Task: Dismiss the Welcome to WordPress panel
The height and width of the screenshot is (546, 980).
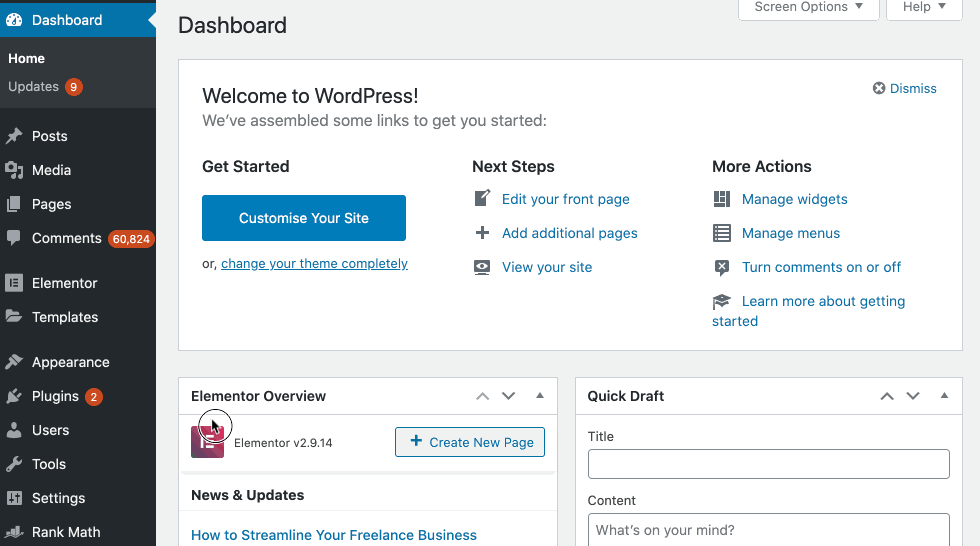Action: click(x=904, y=88)
